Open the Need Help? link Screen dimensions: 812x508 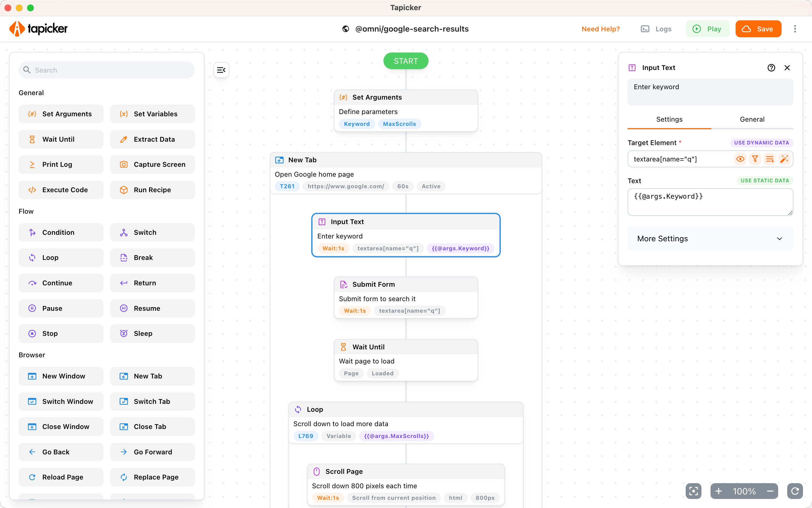(601, 29)
